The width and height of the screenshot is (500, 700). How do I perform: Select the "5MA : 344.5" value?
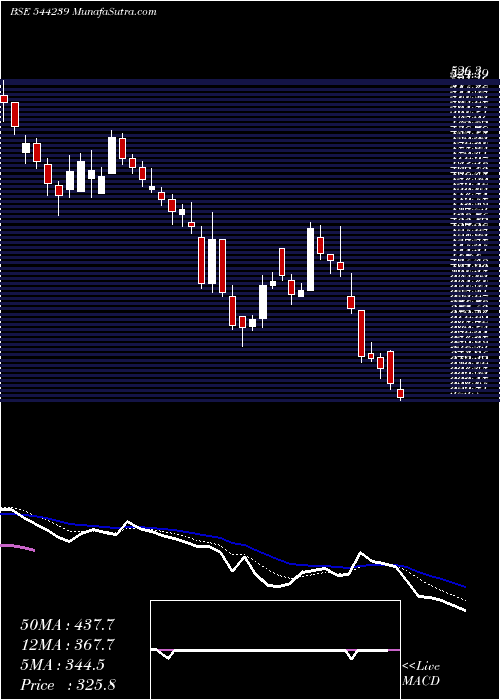(x=63, y=665)
